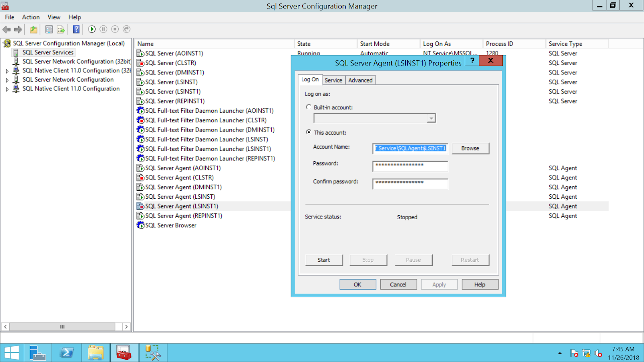644x362 pixels.
Task: Click the stopped SQL Server (CLSTR) icon
Action: pyautogui.click(x=140, y=63)
